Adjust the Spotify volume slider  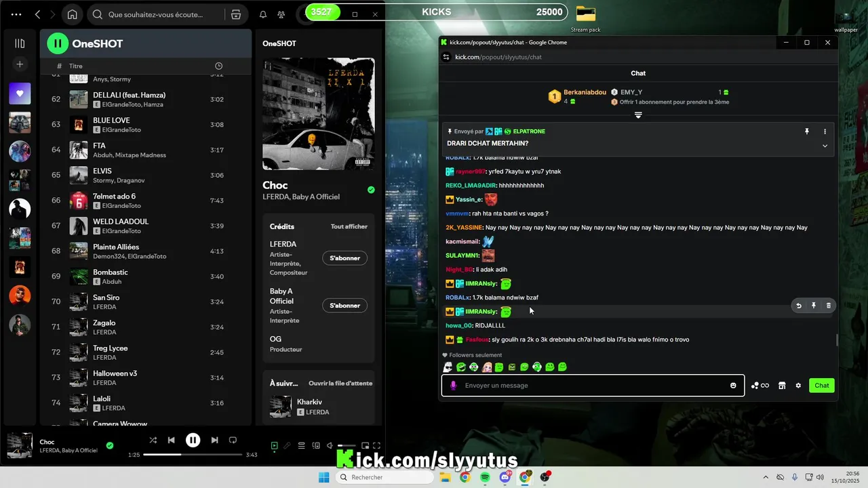pyautogui.click(x=347, y=445)
